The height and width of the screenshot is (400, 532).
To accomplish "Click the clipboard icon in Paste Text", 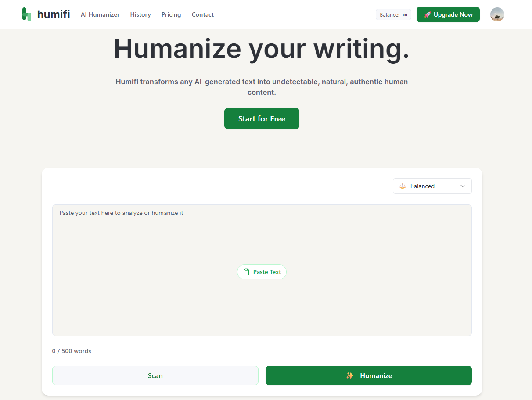I will (x=246, y=272).
